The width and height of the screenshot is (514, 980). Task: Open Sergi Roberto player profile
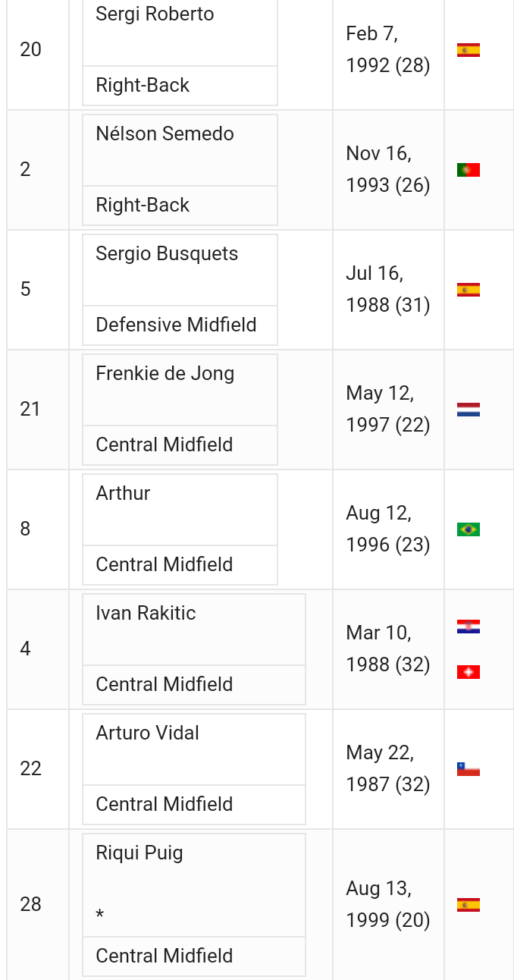(155, 14)
